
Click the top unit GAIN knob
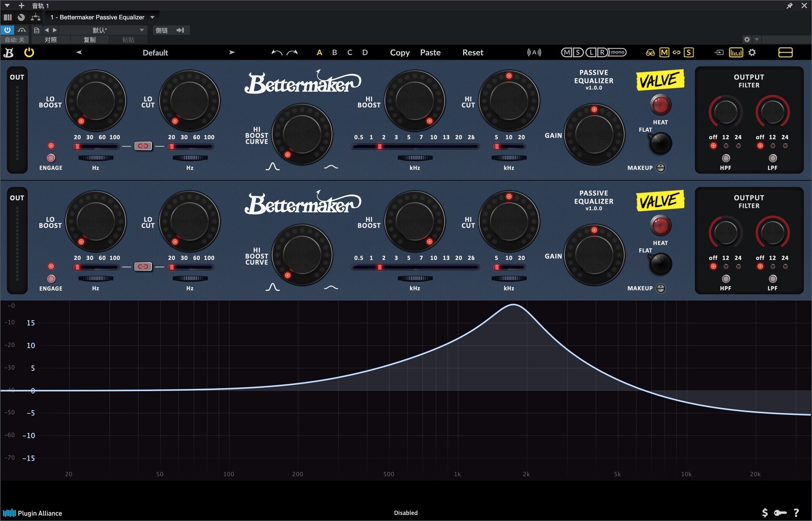pos(594,134)
